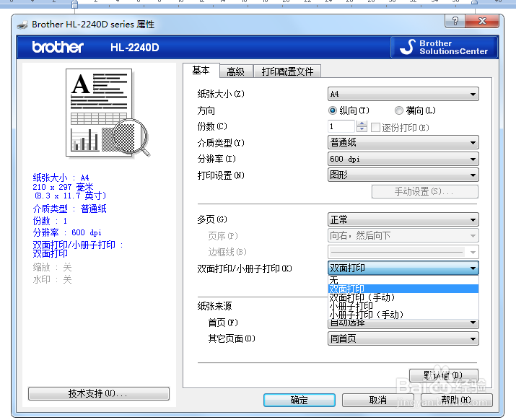Image resolution: width=516 pixels, height=420 pixels.
Task: Increase copies with up stepper arrow
Action: (362, 123)
